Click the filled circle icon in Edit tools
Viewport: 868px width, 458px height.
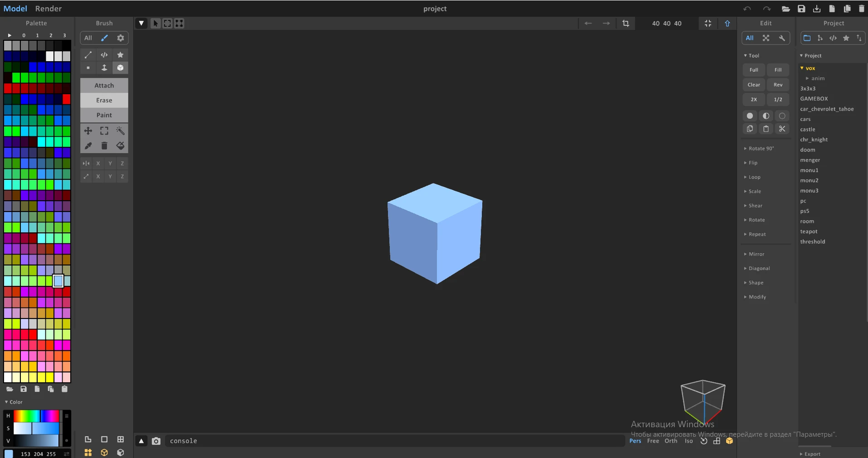coord(750,116)
